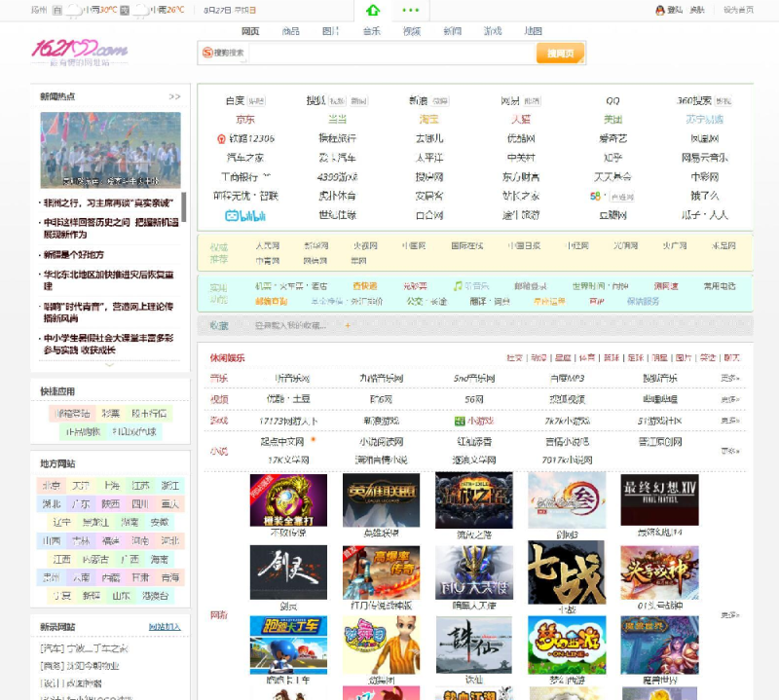Click the 北京 local site tile
This screenshot has width=779, height=700.
coord(52,485)
